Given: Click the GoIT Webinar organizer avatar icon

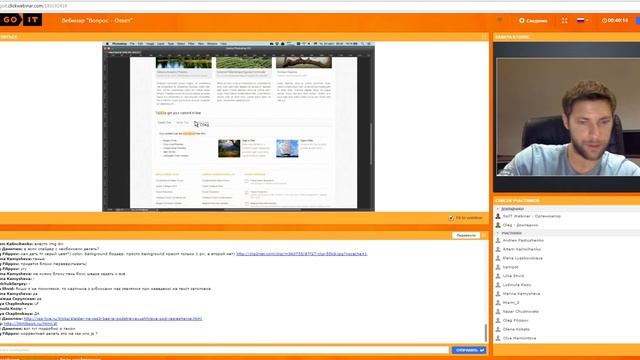Looking at the screenshot, I should click(498, 216).
